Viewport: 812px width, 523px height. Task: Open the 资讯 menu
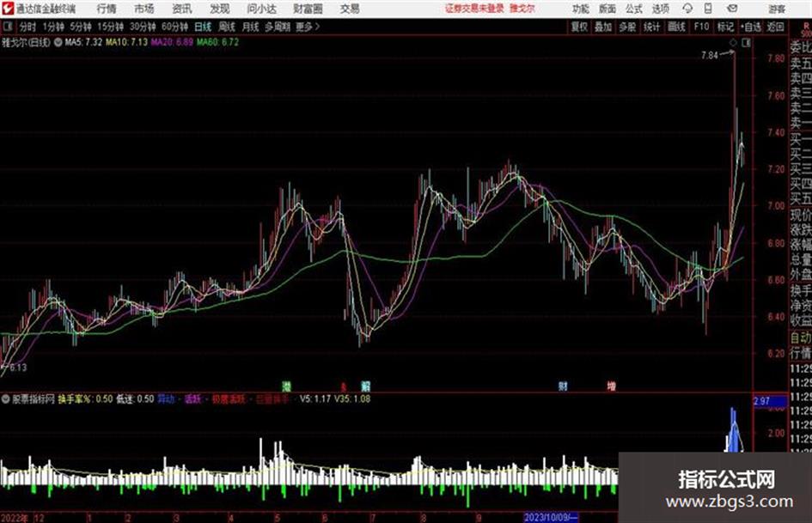tap(182, 9)
